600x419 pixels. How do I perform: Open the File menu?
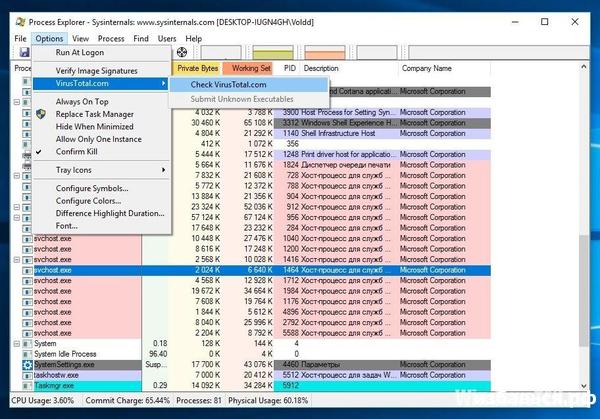(20, 39)
